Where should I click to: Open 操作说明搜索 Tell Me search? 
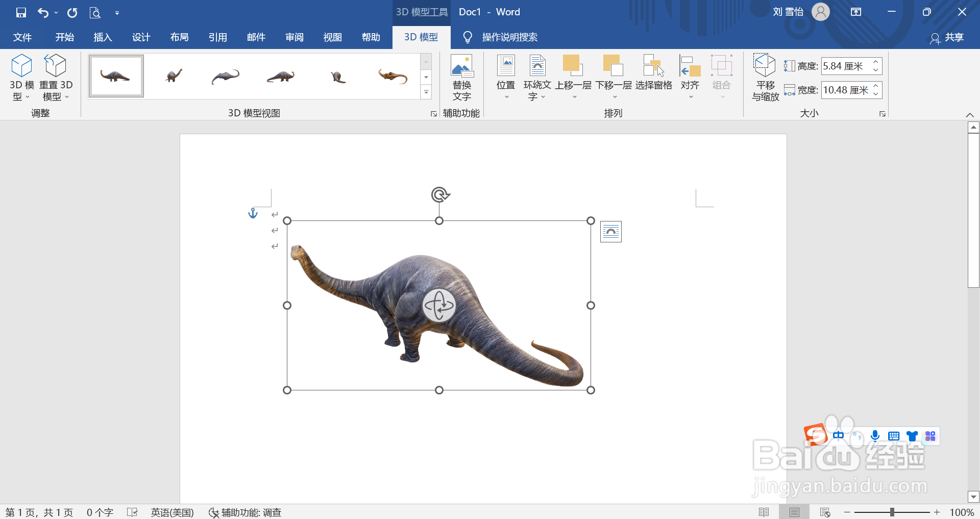coord(509,37)
